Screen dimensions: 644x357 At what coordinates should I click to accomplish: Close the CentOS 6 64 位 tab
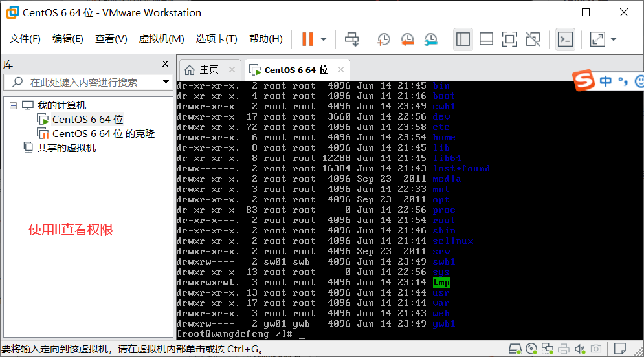pos(340,70)
